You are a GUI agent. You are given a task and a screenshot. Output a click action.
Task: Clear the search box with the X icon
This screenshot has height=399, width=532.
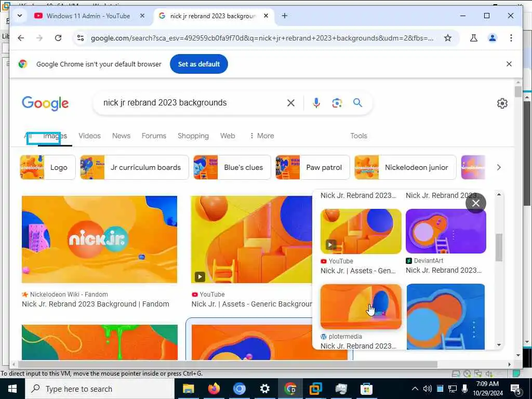[291, 103]
